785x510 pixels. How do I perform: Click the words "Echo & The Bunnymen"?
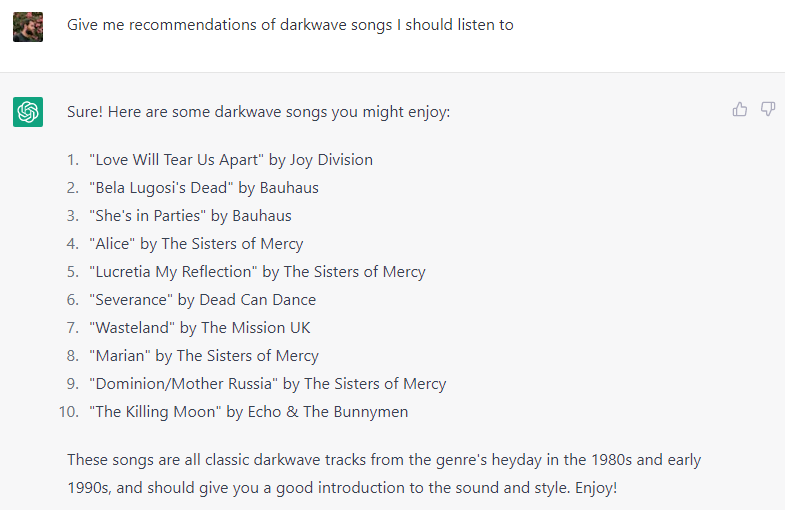click(328, 412)
